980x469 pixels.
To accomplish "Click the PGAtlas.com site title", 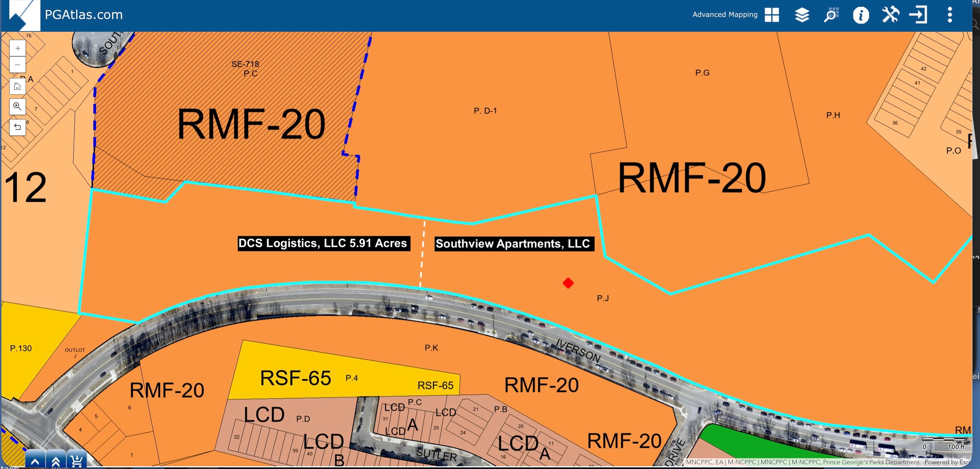I will pos(84,15).
